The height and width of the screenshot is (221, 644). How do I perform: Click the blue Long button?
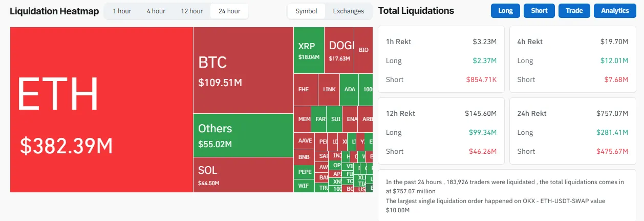pyautogui.click(x=505, y=11)
